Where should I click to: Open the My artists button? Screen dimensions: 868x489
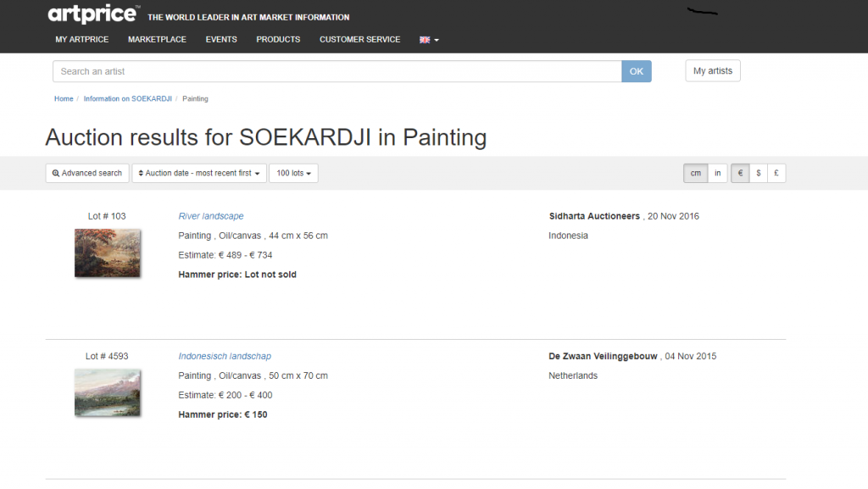712,71
